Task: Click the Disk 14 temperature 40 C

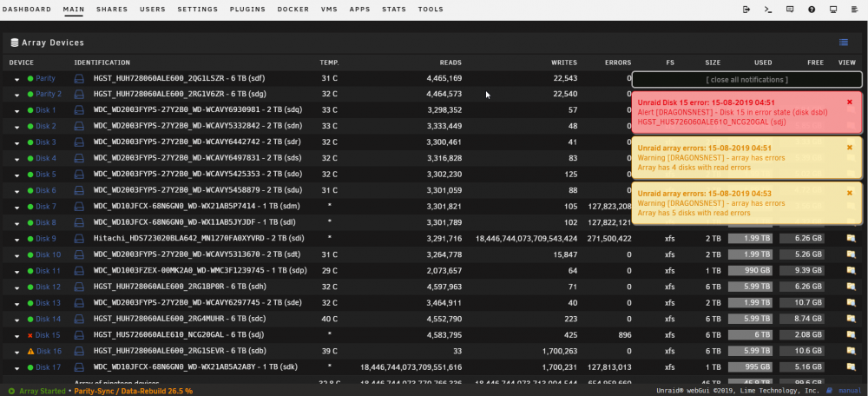Action: (329, 319)
